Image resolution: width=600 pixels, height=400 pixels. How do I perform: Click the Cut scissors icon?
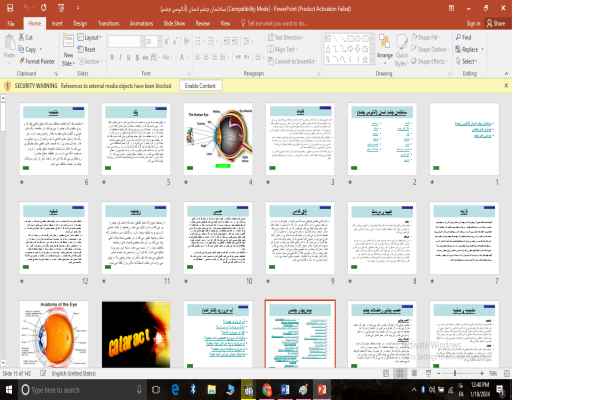(x=22, y=37)
